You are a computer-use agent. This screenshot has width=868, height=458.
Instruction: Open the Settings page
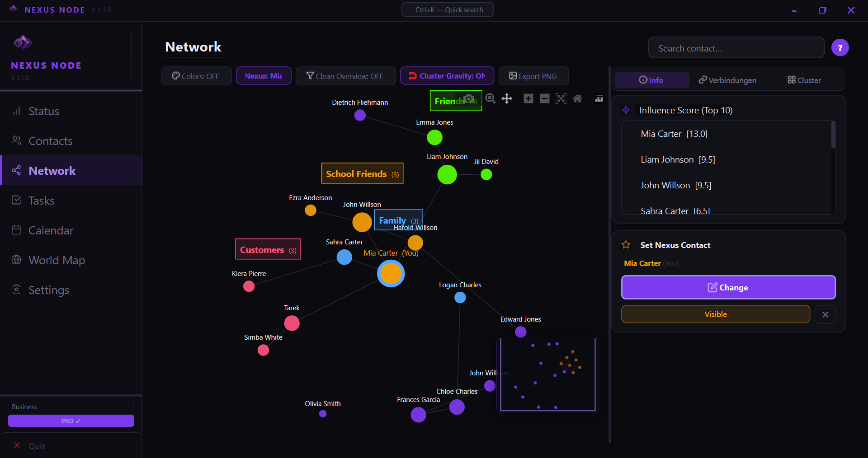[x=71, y=290]
